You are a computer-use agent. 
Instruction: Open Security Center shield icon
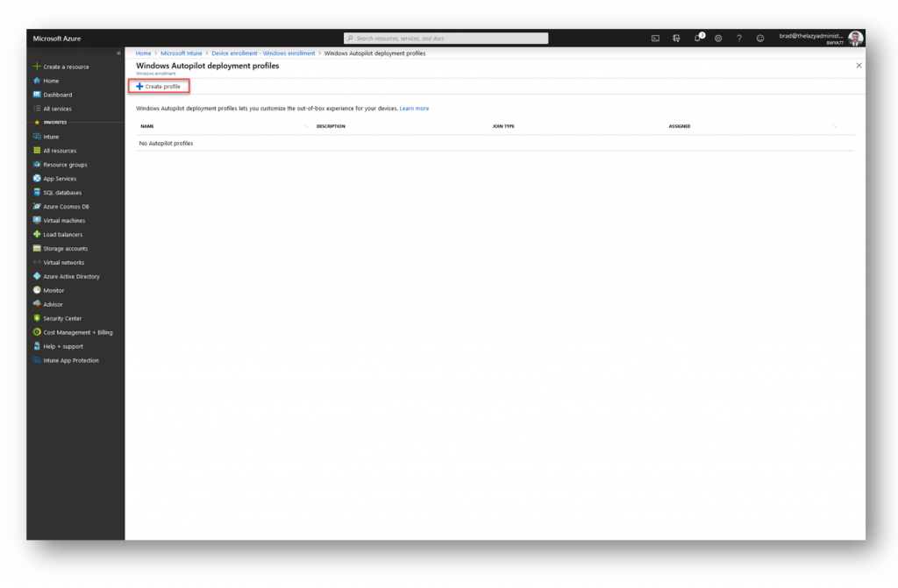37,318
